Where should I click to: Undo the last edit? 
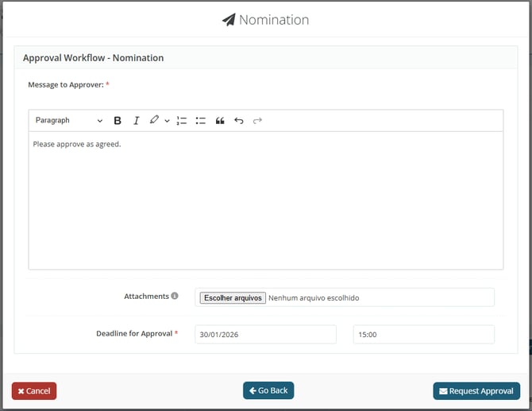(x=239, y=121)
